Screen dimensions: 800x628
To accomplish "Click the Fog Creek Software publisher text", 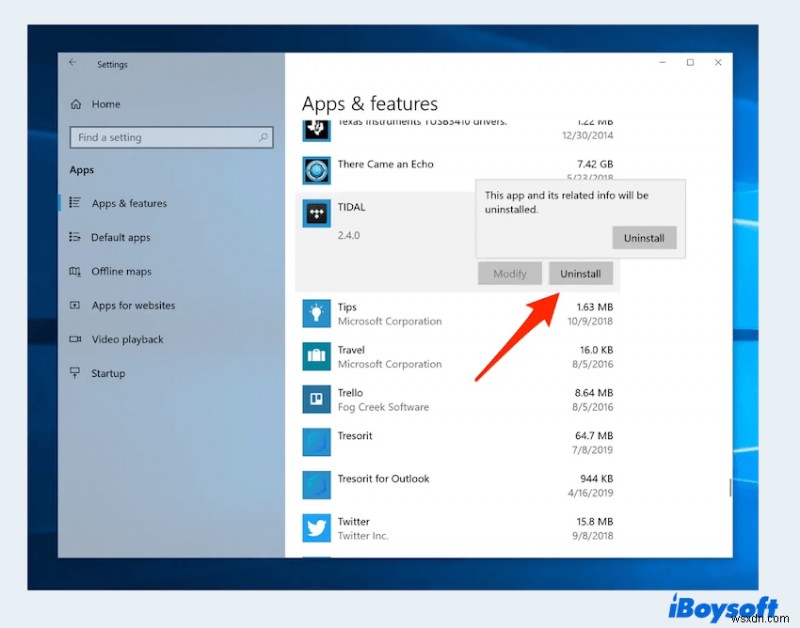I will [x=383, y=407].
